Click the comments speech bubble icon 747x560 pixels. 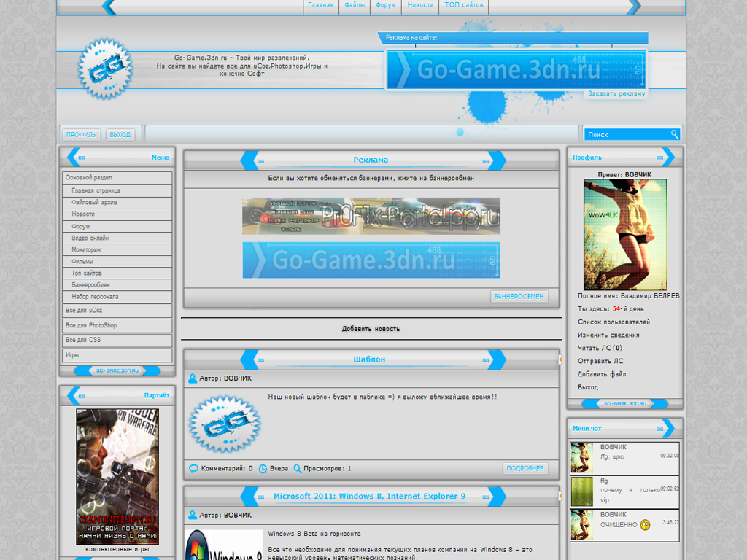click(193, 469)
